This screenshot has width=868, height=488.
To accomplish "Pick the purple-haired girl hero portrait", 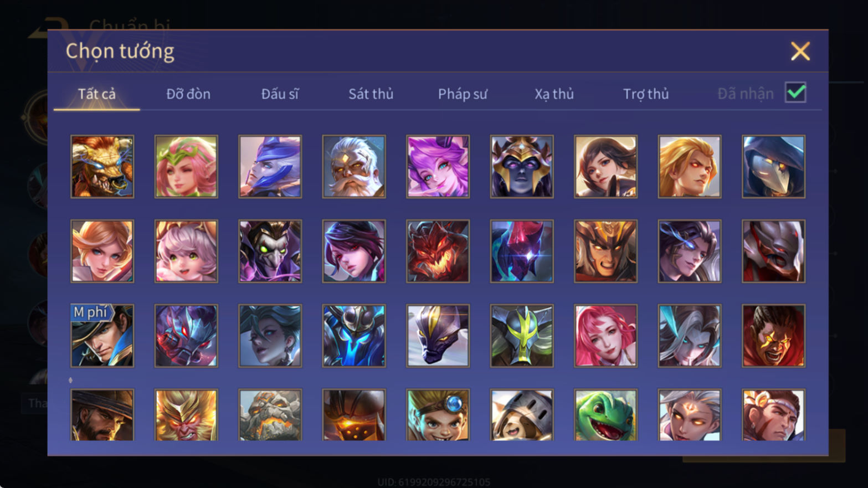I will tap(438, 167).
